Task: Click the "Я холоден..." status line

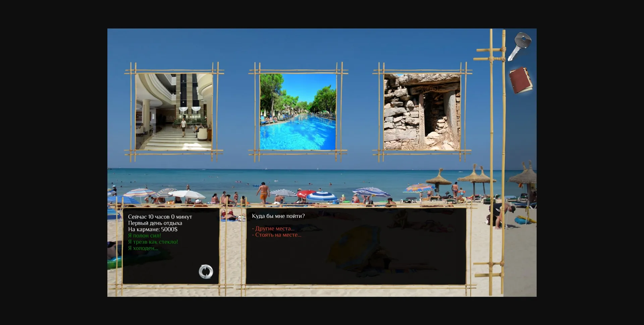Action: tap(143, 249)
